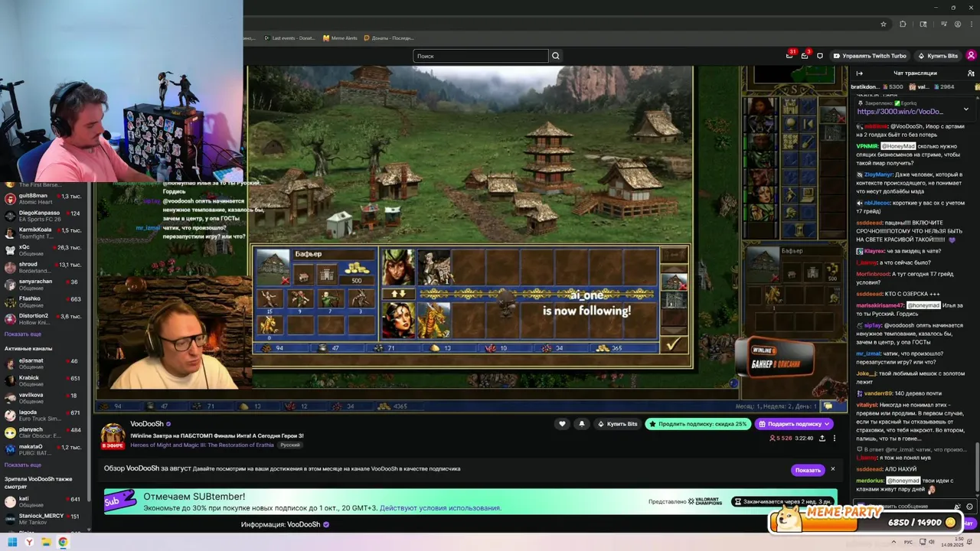
Task: Click the Поиск search field
Action: pyautogui.click(x=481, y=56)
